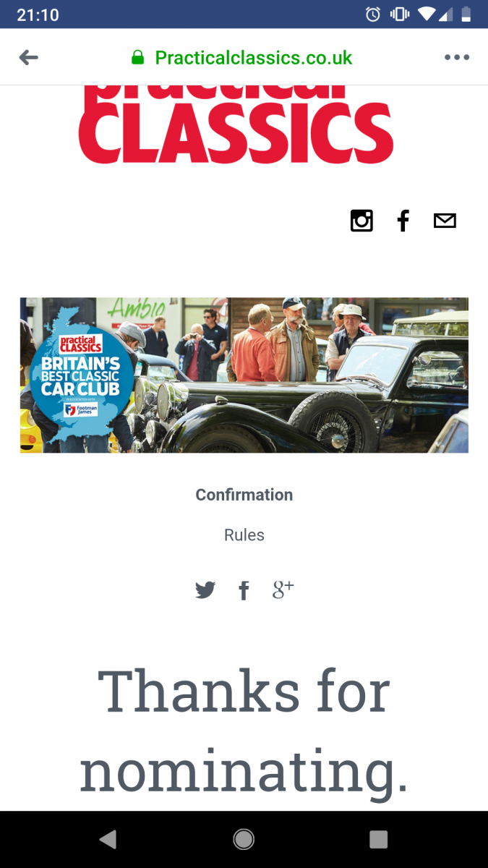Open the Instagram icon in header
This screenshot has height=868, width=488.
[361, 221]
